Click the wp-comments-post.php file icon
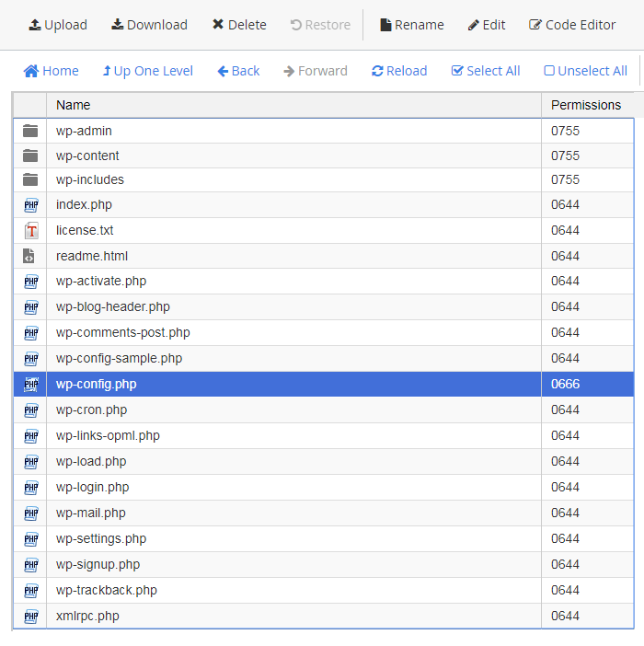Image resolution: width=644 pixels, height=646 pixels. pos(31,333)
